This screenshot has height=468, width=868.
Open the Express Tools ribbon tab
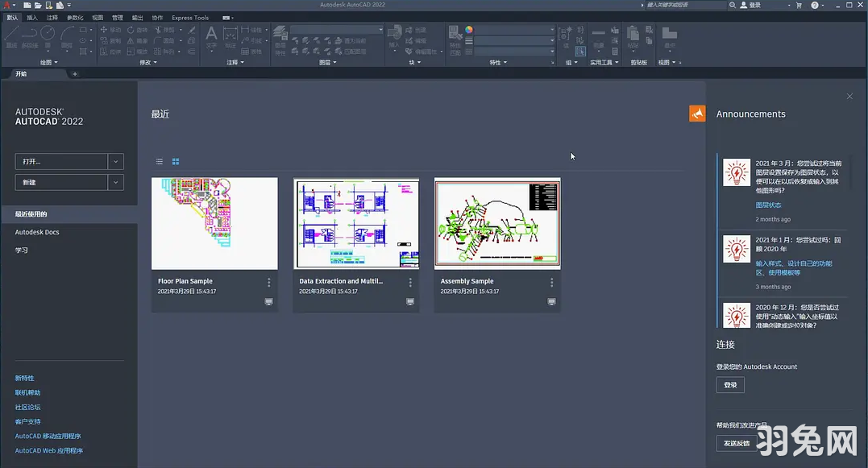(190, 18)
